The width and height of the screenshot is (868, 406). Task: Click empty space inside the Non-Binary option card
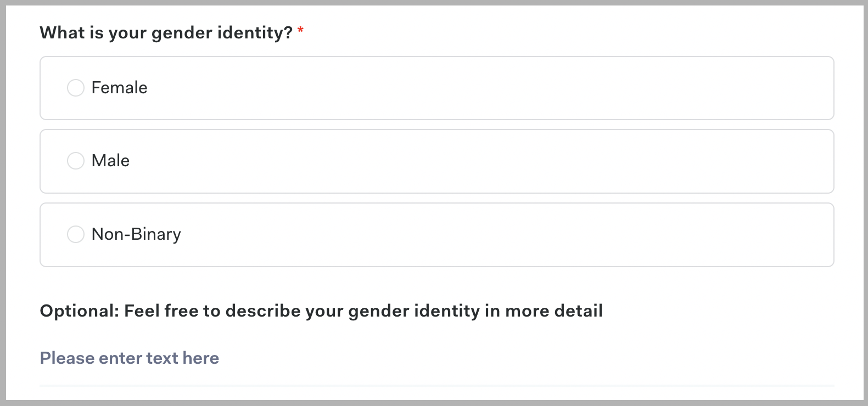click(439, 234)
